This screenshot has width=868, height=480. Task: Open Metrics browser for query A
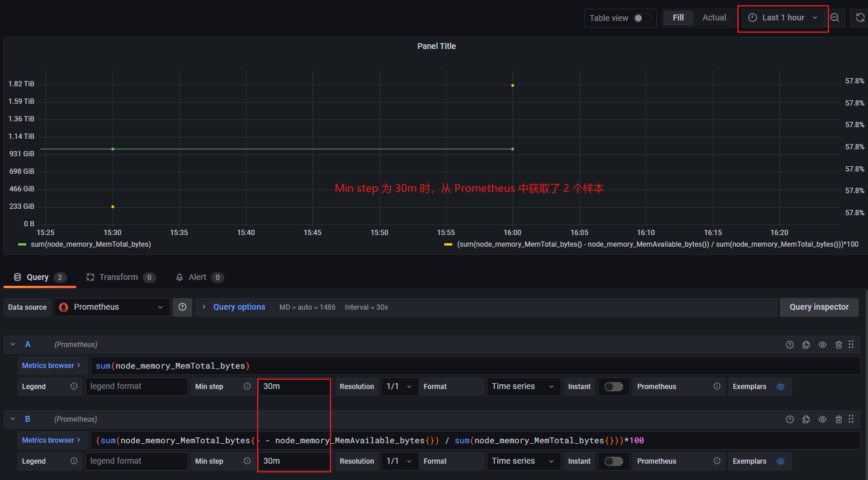pyautogui.click(x=52, y=366)
